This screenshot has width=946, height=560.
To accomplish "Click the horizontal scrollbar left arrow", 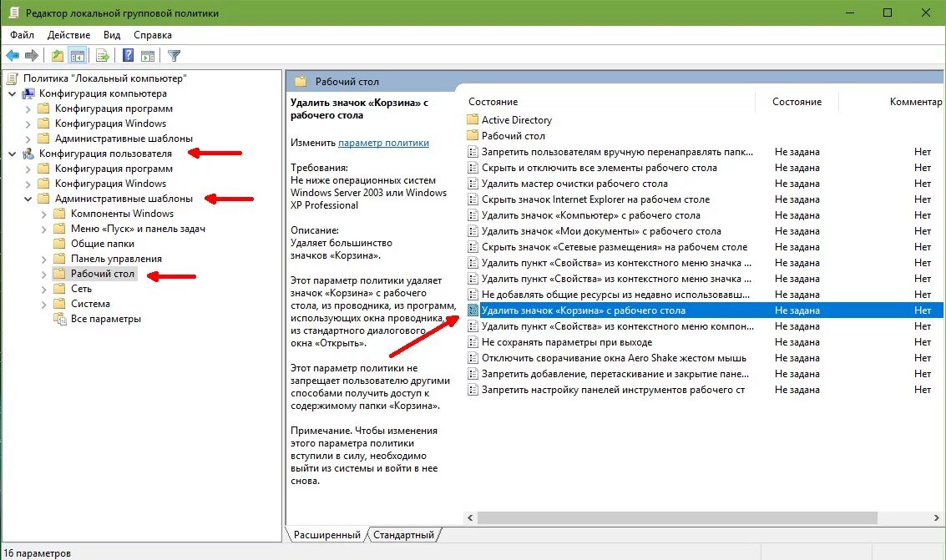I will tap(471, 517).
